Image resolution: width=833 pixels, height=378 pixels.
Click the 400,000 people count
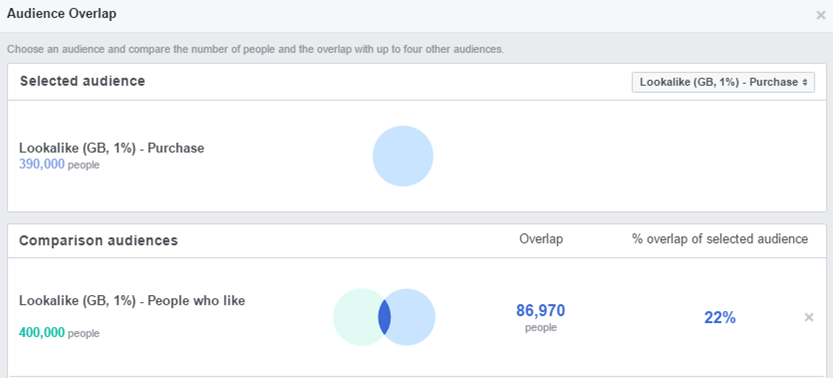pos(59,333)
